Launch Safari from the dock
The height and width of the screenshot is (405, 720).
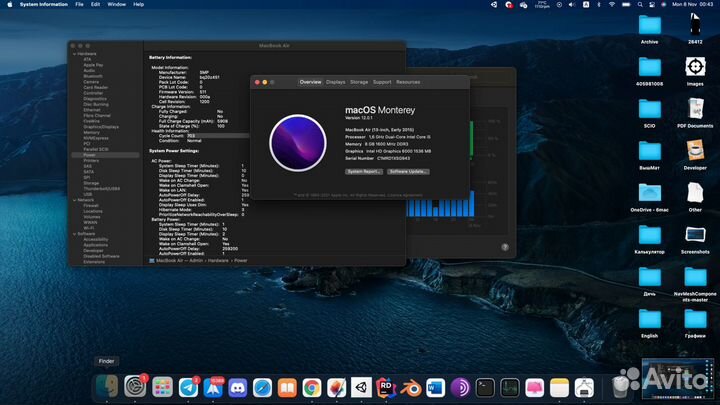pyautogui.click(x=262, y=388)
